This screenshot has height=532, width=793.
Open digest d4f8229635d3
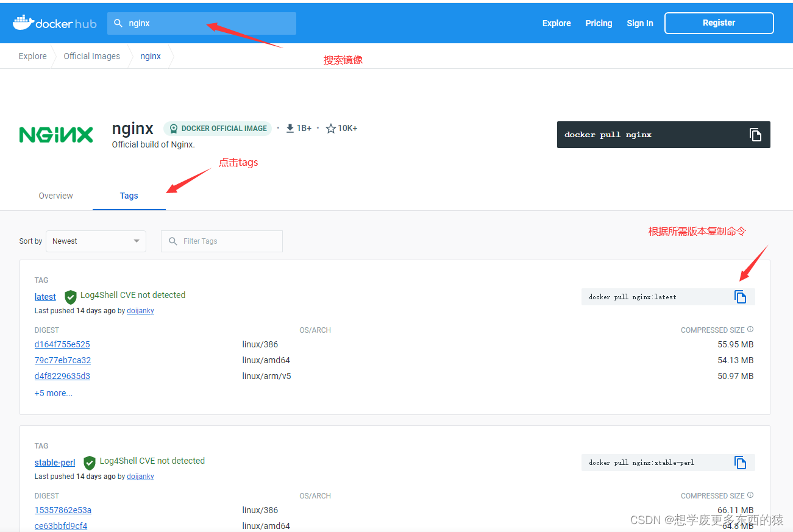pyautogui.click(x=62, y=376)
